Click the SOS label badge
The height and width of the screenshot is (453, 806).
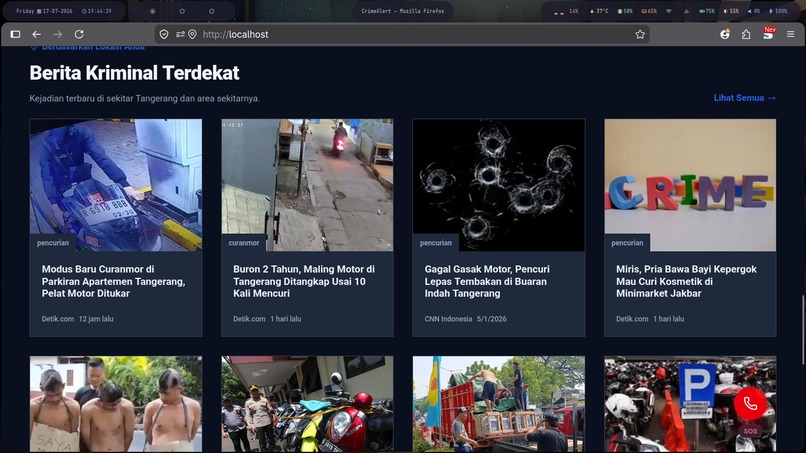tap(750, 431)
